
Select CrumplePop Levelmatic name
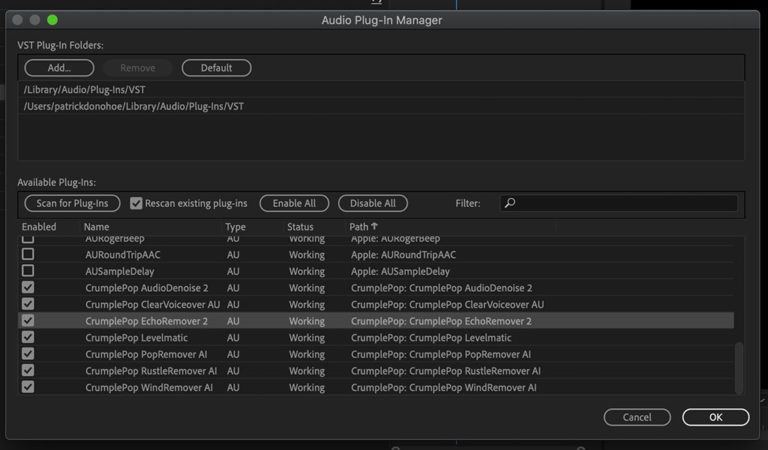[136, 338]
